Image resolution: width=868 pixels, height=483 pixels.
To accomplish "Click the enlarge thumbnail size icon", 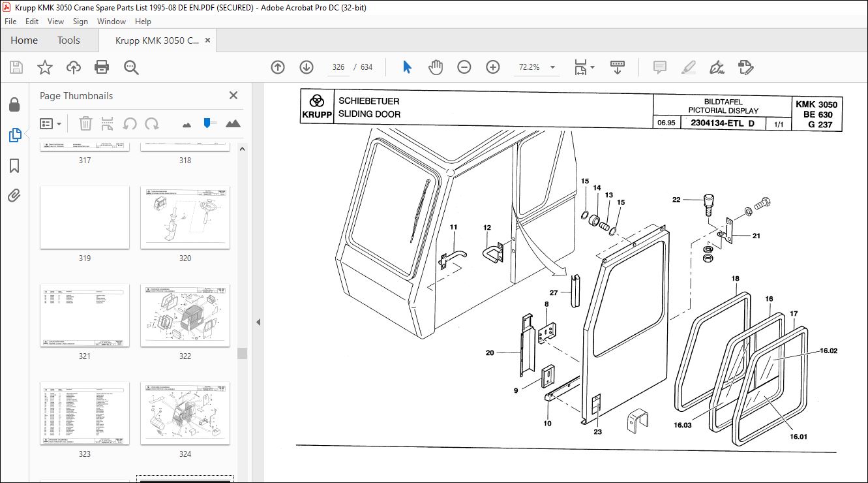I will tap(233, 123).
